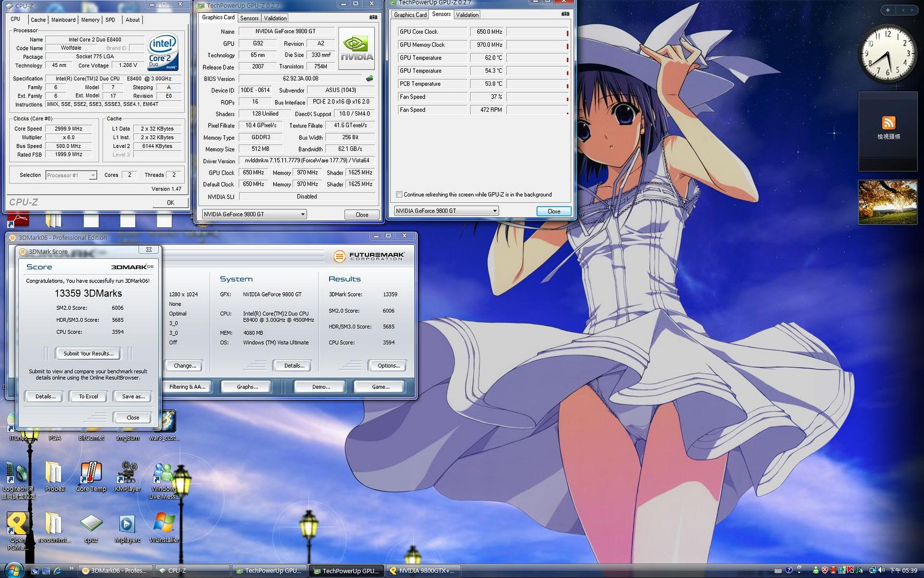
Task: Open Windows Live Messenger desktop shortcut
Action: 164,480
